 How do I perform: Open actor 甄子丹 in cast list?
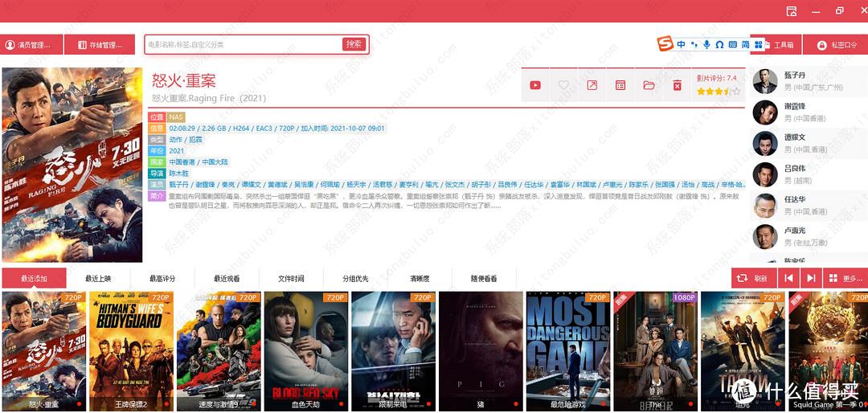pos(809,81)
